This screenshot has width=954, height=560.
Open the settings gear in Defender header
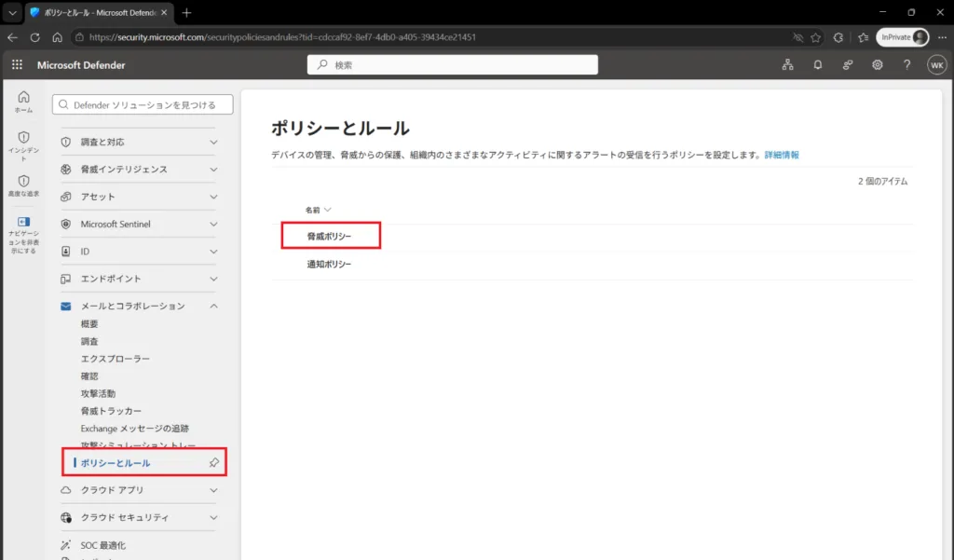pos(878,64)
